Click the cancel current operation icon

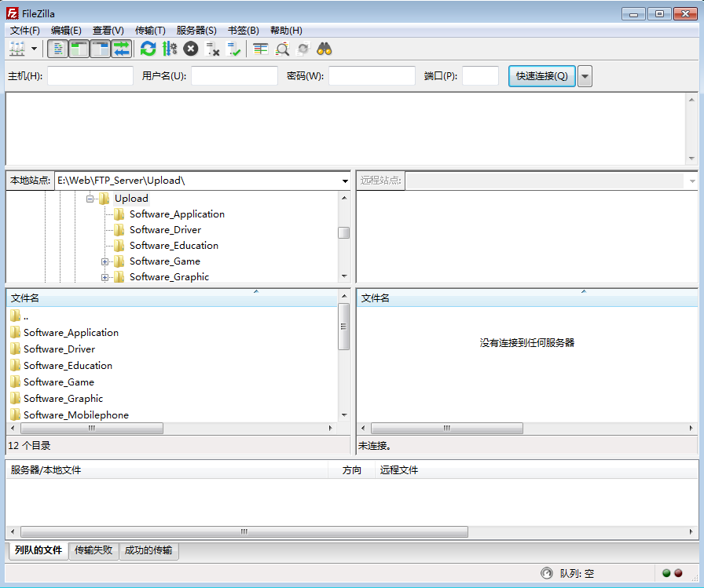click(190, 49)
